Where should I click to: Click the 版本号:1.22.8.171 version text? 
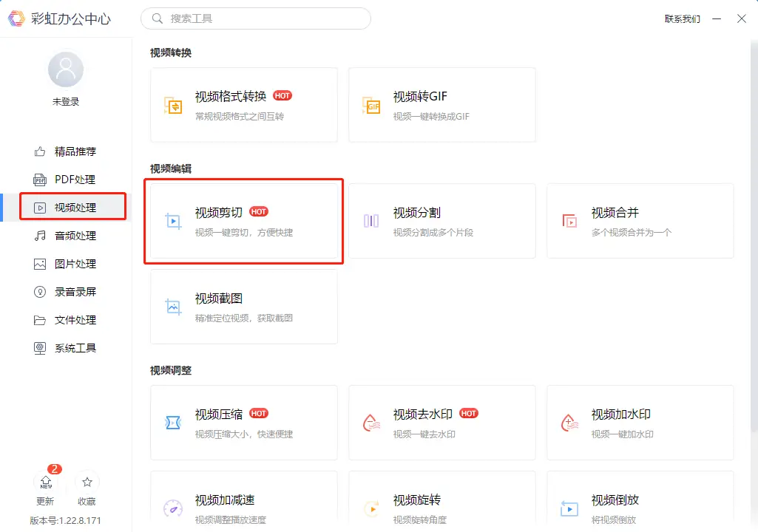(65, 520)
